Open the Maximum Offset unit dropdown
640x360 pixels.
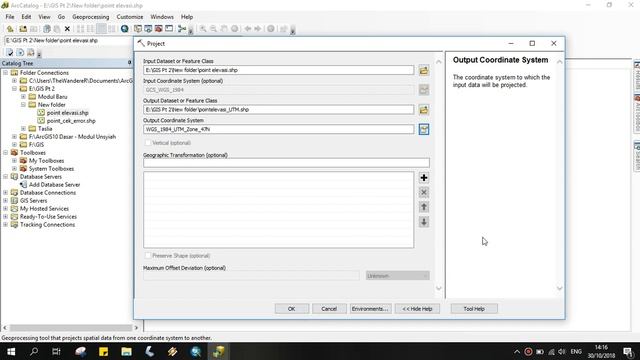pos(398,276)
